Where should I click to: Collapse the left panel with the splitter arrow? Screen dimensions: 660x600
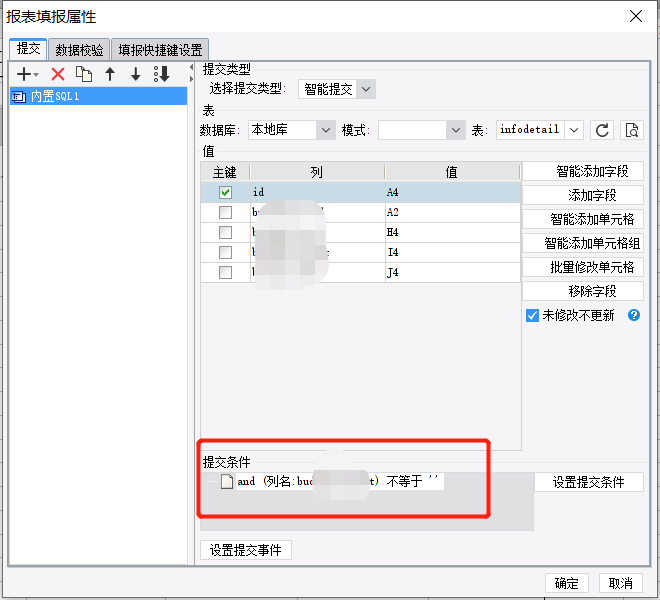point(192,67)
